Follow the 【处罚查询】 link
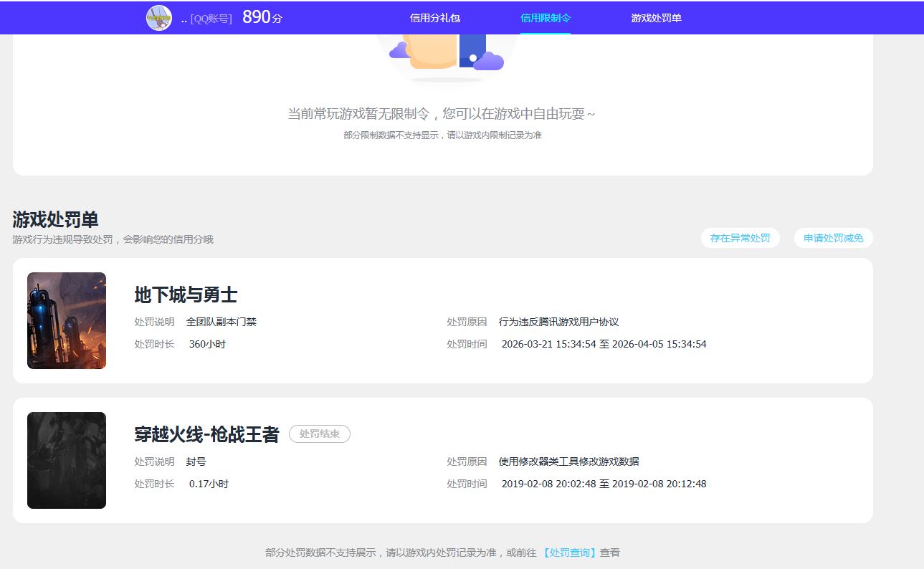 coord(569,553)
